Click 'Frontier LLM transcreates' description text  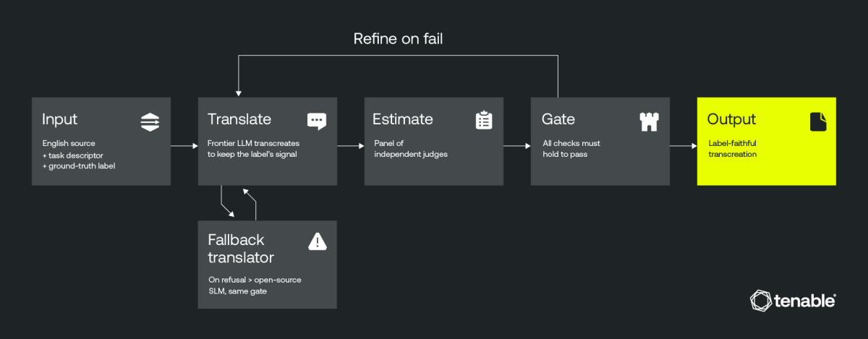[x=253, y=143]
